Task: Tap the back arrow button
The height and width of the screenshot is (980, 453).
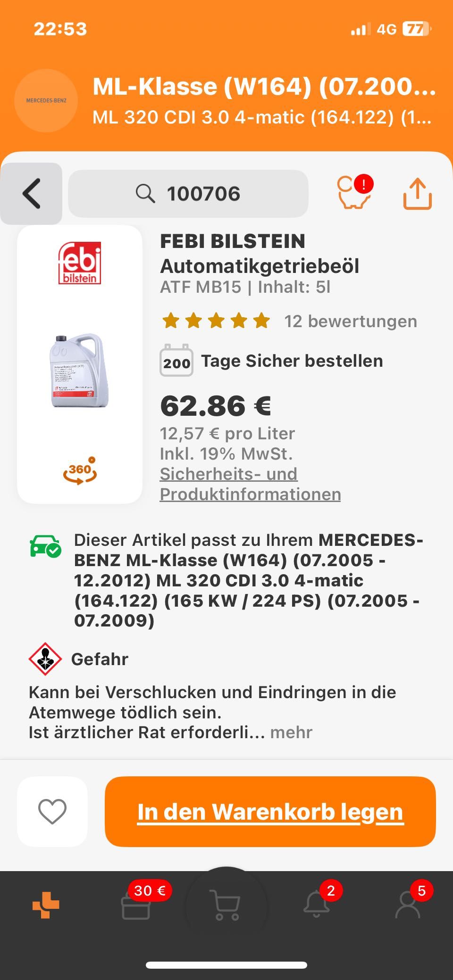Action: click(x=31, y=193)
